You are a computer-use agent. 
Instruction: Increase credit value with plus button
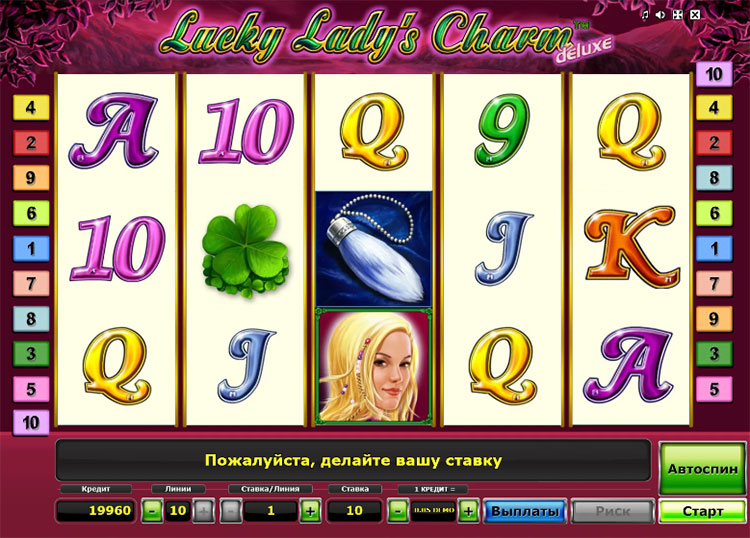pyautogui.click(x=468, y=511)
